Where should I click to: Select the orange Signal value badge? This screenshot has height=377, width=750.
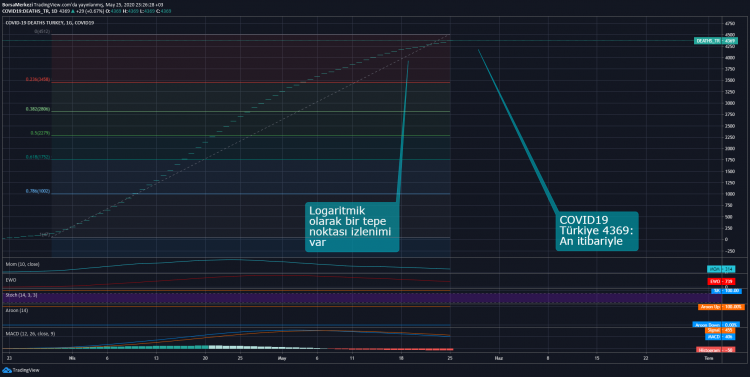[720, 331]
